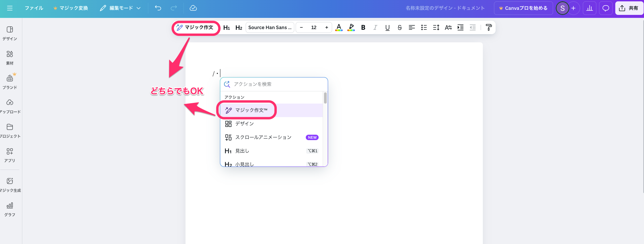Open the text effects Aa icon
This screenshot has height=244, width=644.
[448, 27]
